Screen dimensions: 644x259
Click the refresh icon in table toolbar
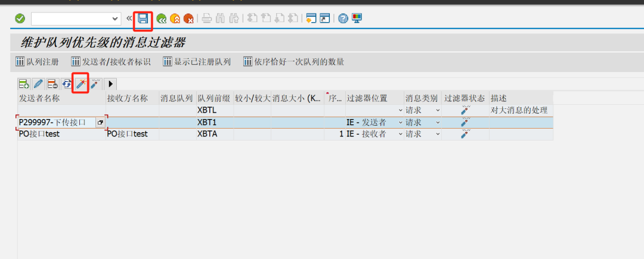67,84
